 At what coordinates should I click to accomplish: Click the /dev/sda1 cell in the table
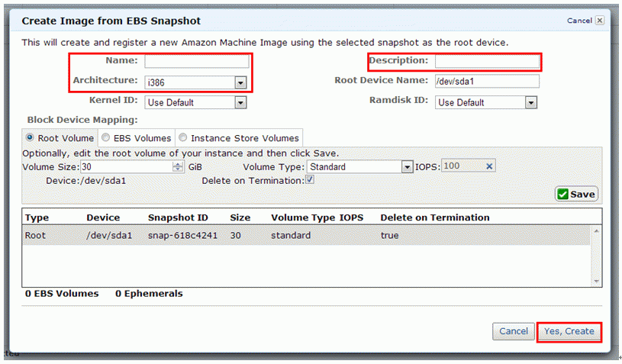click(109, 235)
